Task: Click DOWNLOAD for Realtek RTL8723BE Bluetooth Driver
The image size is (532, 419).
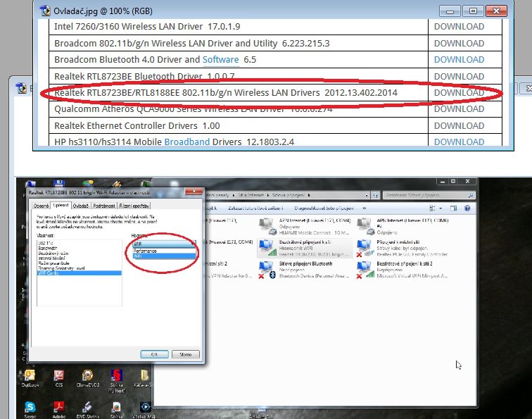Action: [x=459, y=76]
